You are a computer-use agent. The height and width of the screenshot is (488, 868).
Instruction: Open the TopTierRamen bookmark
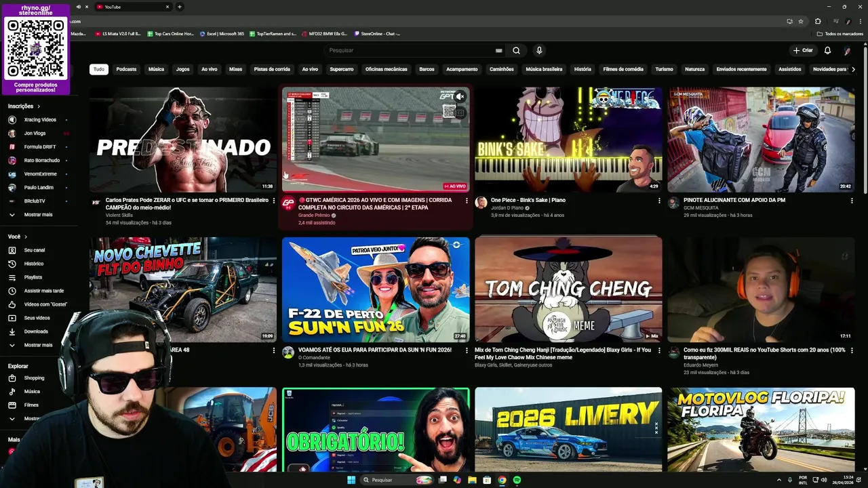[273, 33]
